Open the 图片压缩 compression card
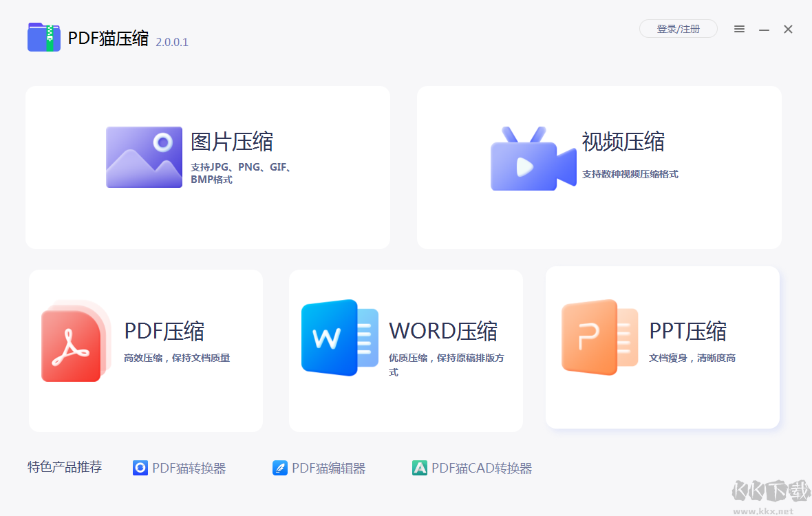The width and height of the screenshot is (812, 516). click(207, 166)
